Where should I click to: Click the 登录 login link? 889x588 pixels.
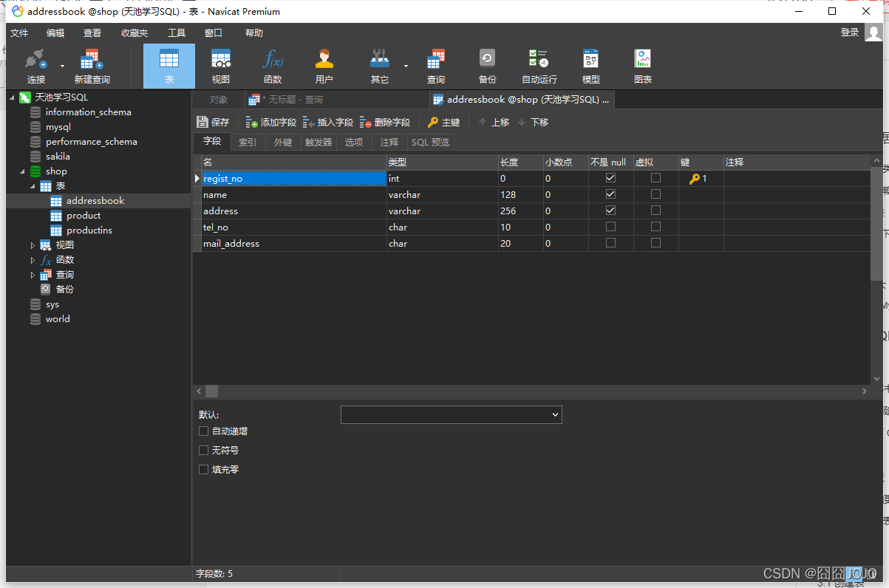point(850,33)
